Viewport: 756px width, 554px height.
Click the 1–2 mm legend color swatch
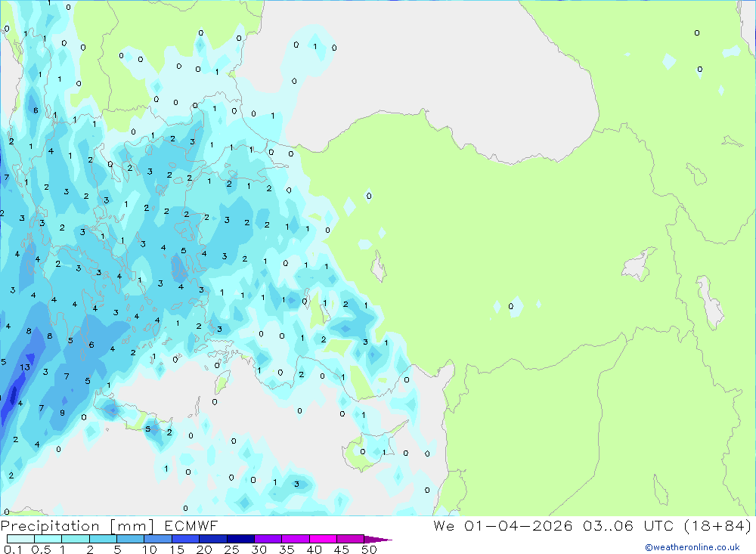pyautogui.click(x=75, y=539)
